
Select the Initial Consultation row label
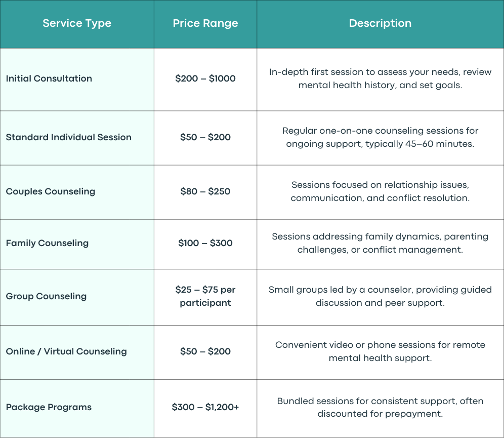coord(49,78)
